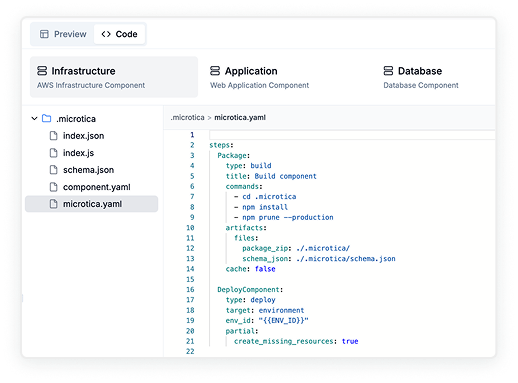
Task: Click 'create_missing_resources: true' line
Action: point(296,341)
